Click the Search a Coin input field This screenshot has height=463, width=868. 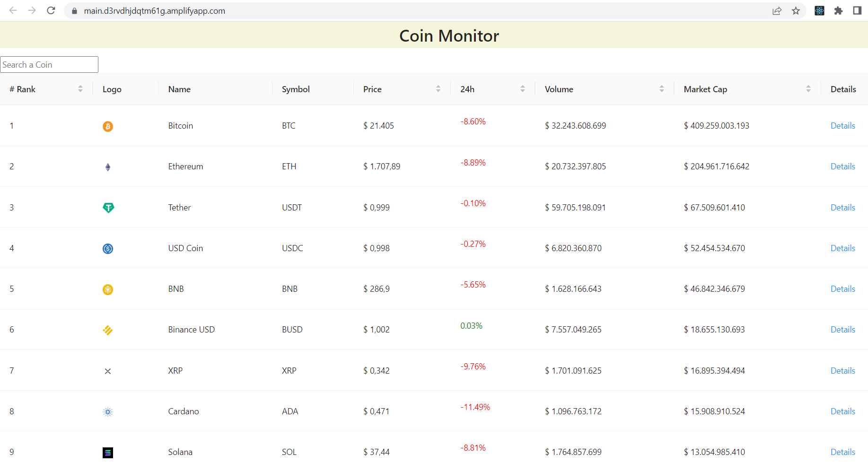point(49,64)
